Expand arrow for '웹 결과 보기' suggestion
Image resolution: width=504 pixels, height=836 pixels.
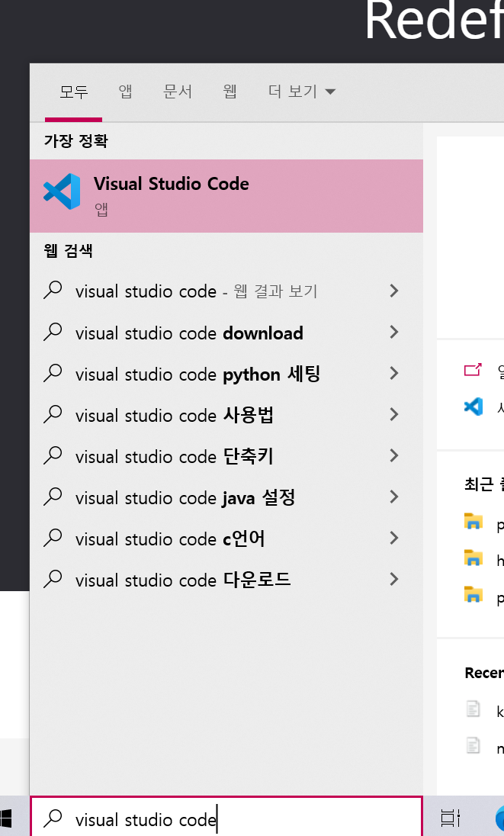(394, 291)
